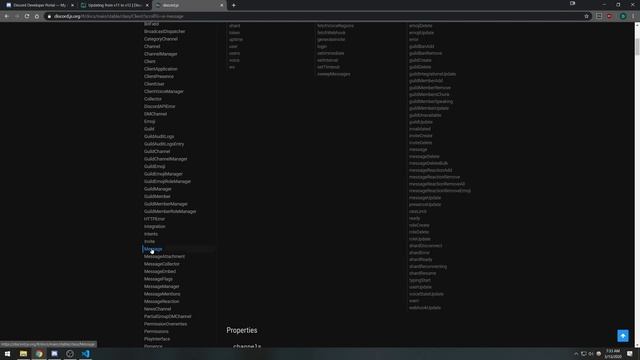Open MessageAttachment in the class list
The height and width of the screenshot is (360, 640).
(x=164, y=256)
